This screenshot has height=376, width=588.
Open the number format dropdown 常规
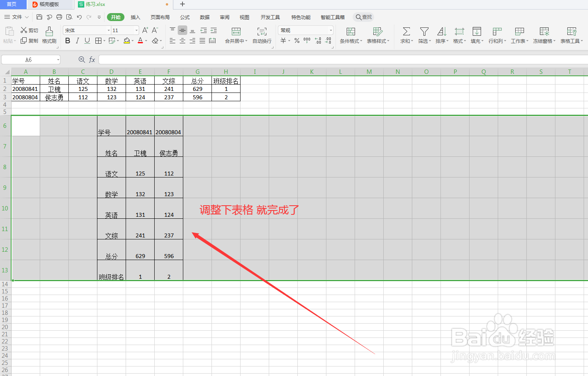coord(330,31)
